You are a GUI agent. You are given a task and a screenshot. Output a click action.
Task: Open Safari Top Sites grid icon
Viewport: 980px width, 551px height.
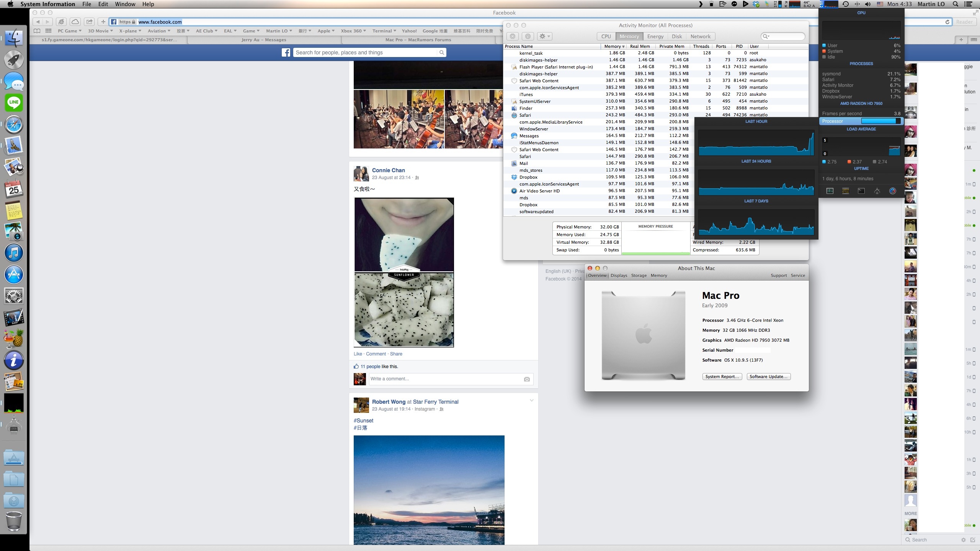48,31
